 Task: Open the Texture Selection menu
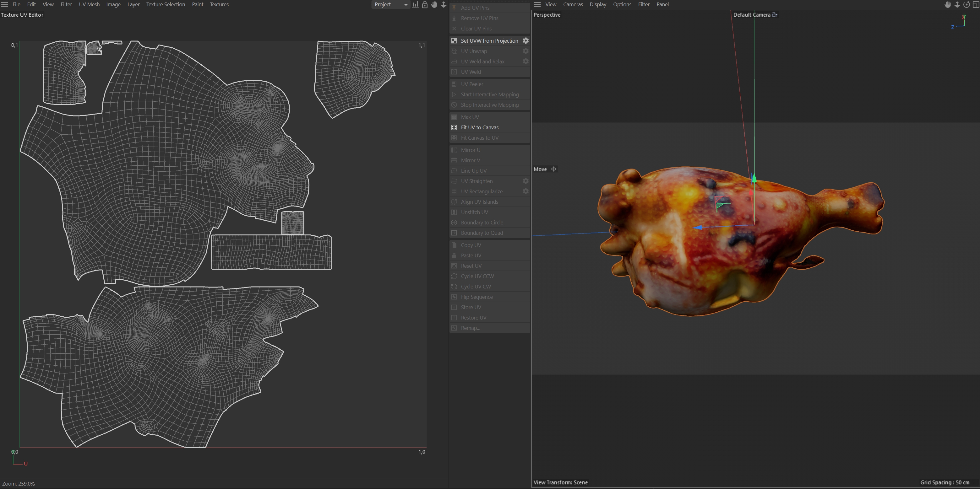[x=166, y=5]
